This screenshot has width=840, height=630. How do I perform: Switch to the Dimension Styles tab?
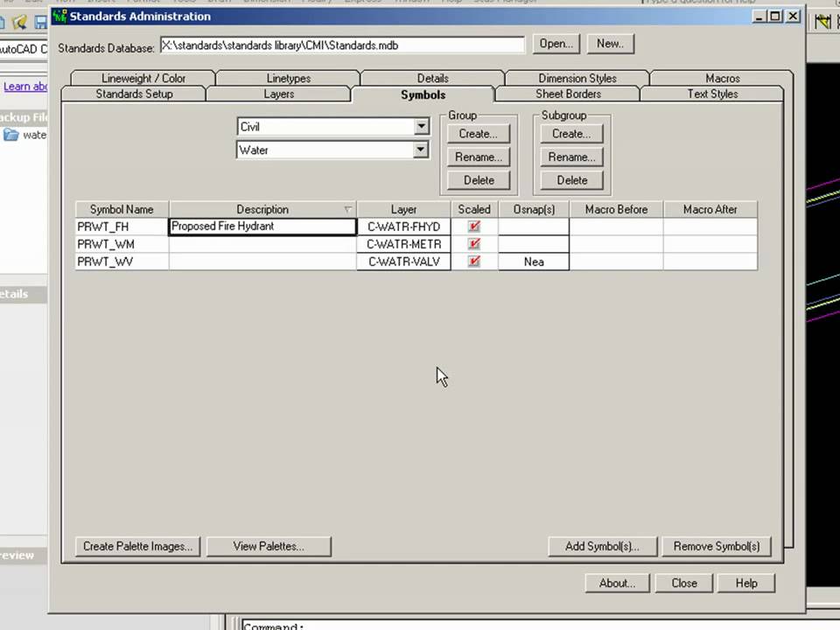pyautogui.click(x=577, y=78)
